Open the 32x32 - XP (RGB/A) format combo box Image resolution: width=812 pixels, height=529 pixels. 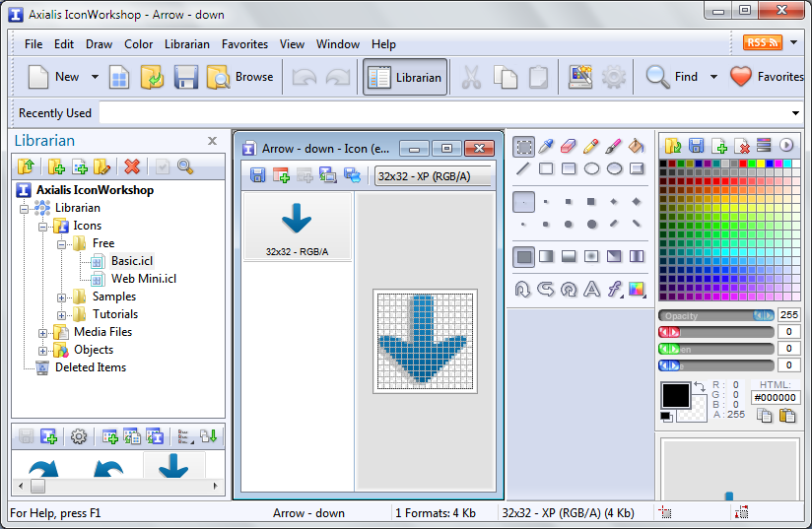click(434, 176)
